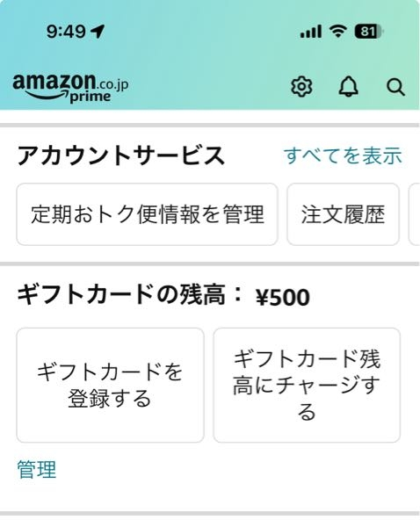Image resolution: width=420 pixels, height=527 pixels.
Task: Tap the 9:49 clock in status bar
Action: [66, 32]
